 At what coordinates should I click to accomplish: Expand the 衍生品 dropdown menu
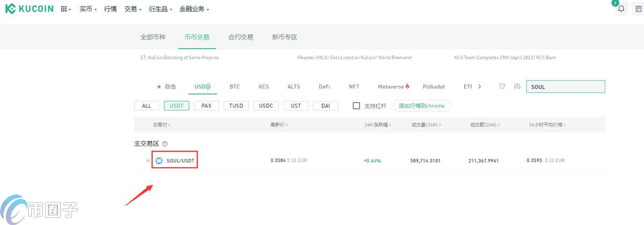(161, 9)
